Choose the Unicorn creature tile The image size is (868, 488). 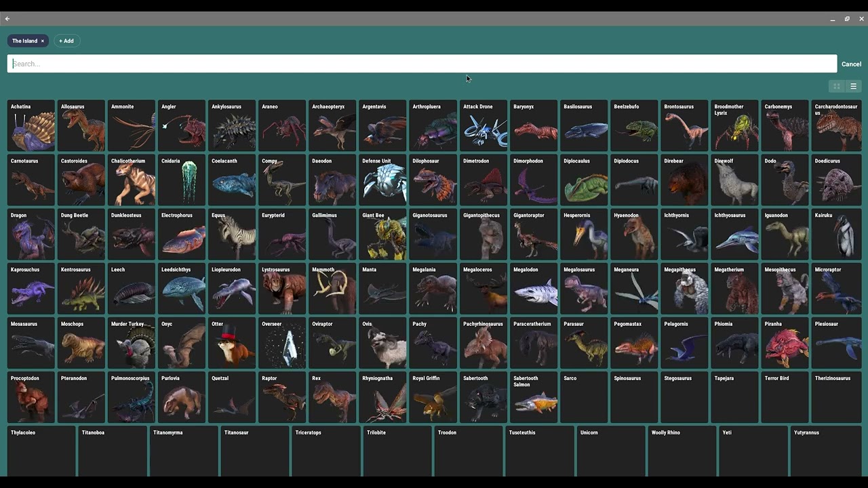611,451
